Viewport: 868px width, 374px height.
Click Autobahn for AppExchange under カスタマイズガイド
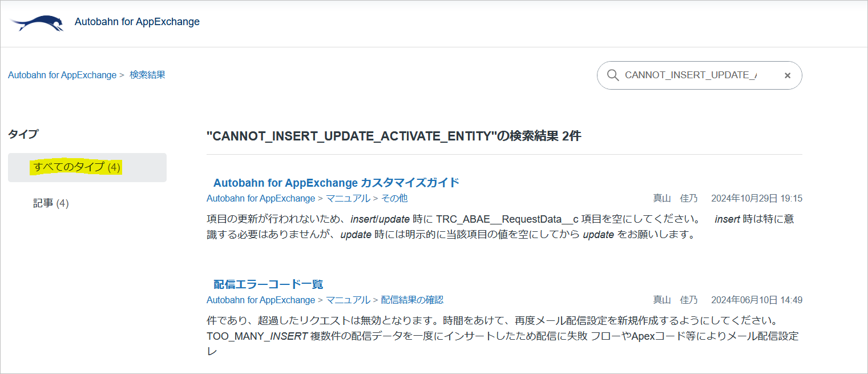coord(261,198)
